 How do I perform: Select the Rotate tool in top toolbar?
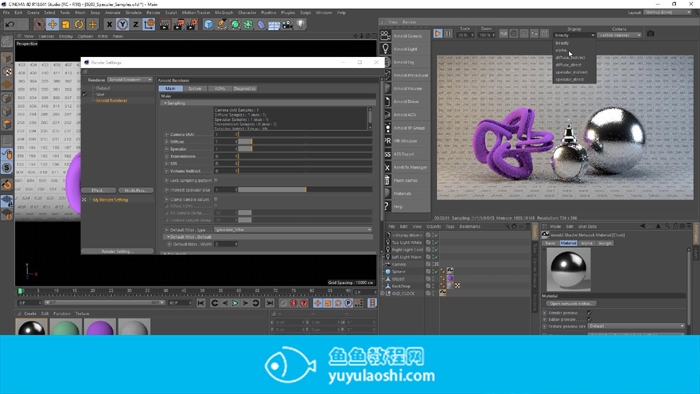coord(79,24)
